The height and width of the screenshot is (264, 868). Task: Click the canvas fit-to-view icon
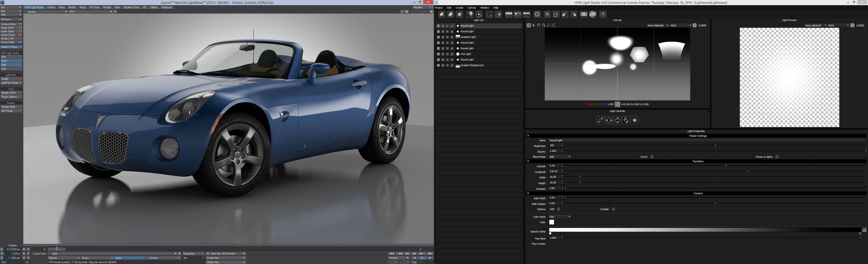pyautogui.click(x=554, y=25)
